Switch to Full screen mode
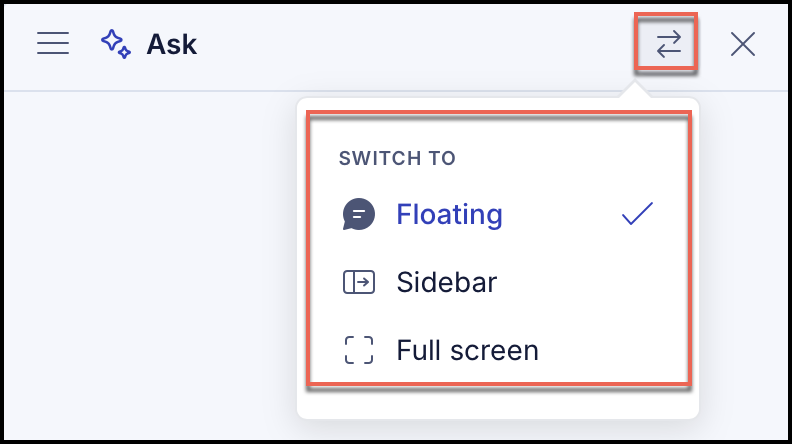The image size is (792, 444). [x=467, y=350]
